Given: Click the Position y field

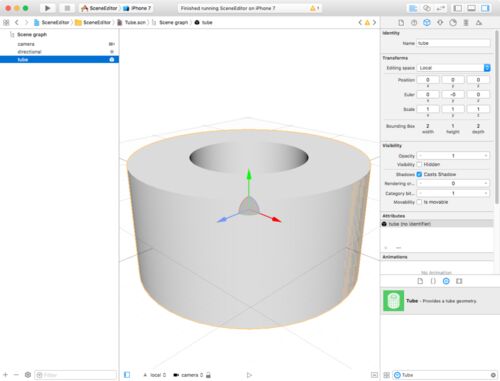Looking at the screenshot, I should coord(453,80).
